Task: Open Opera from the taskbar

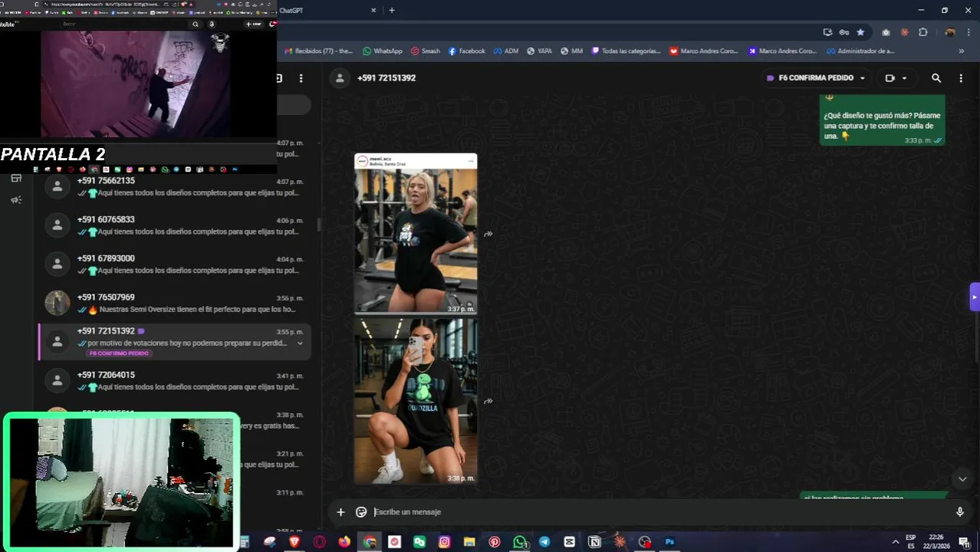Action: 320,542
